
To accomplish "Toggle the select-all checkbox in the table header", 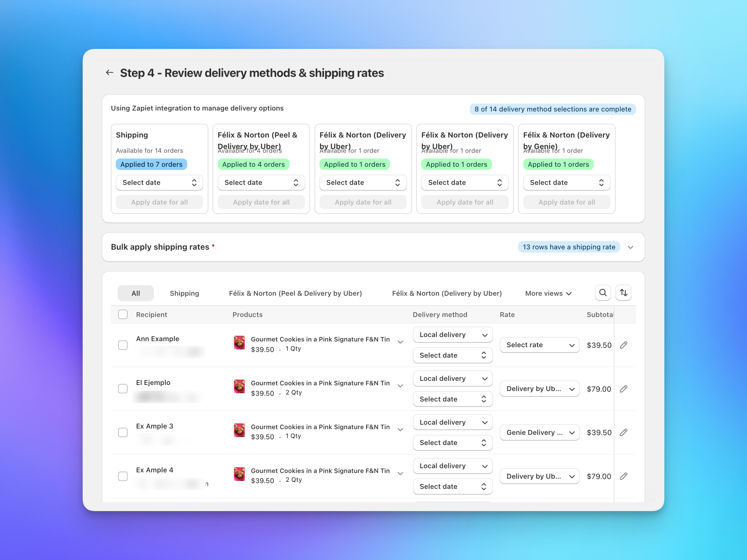I will [x=123, y=314].
